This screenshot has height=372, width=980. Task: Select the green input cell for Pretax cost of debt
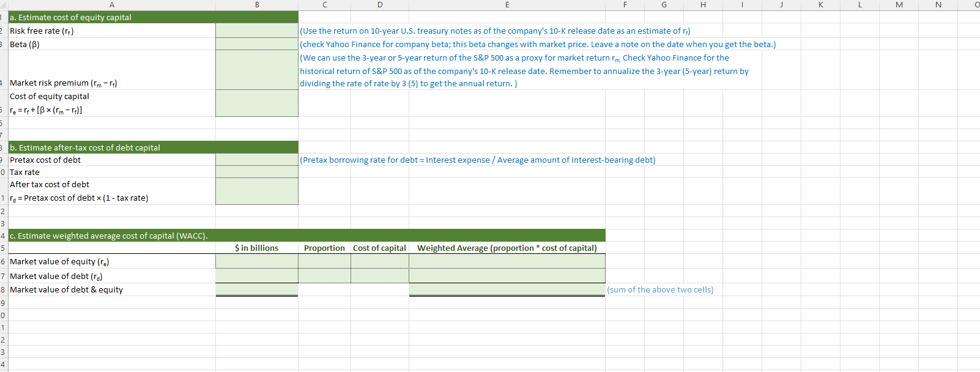(257, 160)
